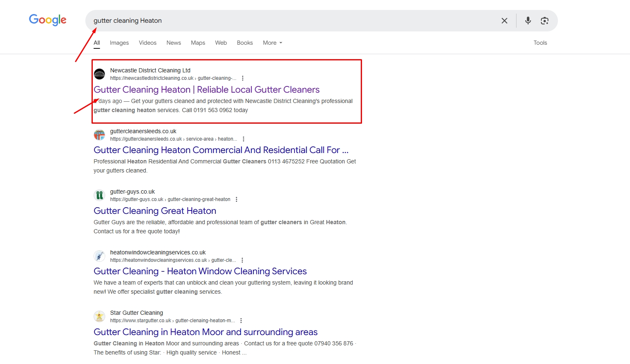Open three-dot menu for Star Gutter Cleaning result
630x364 pixels.
click(241, 321)
